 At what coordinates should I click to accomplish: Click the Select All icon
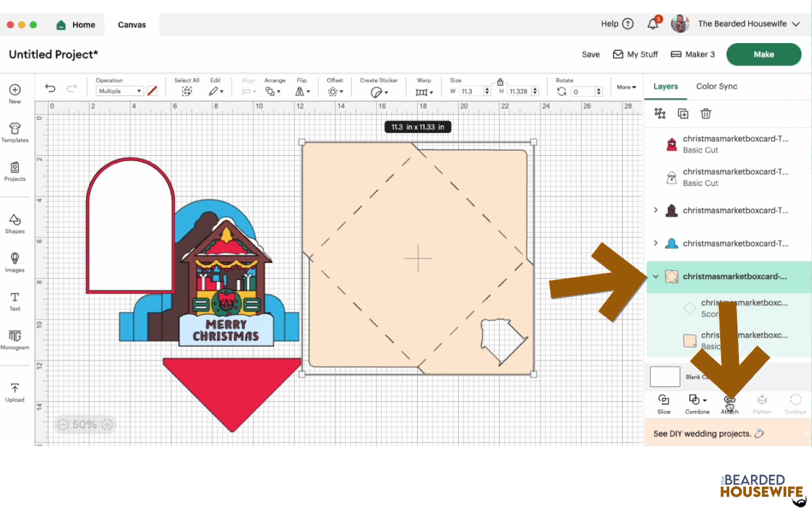pyautogui.click(x=187, y=91)
